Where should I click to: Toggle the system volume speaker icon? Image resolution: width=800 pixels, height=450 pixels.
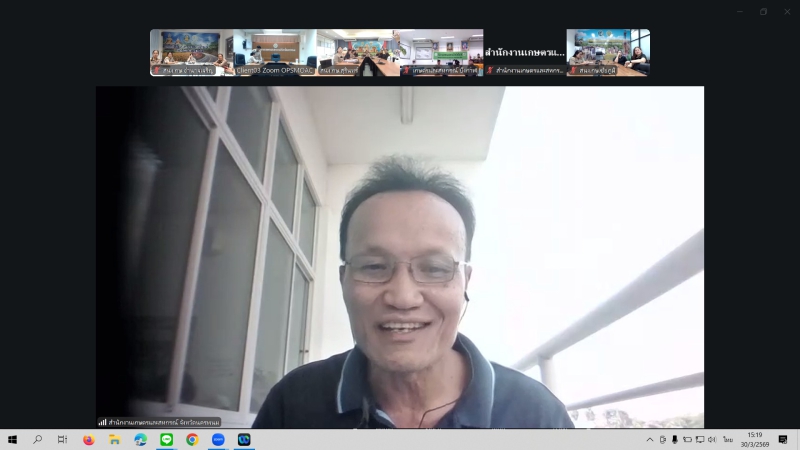[x=712, y=439]
